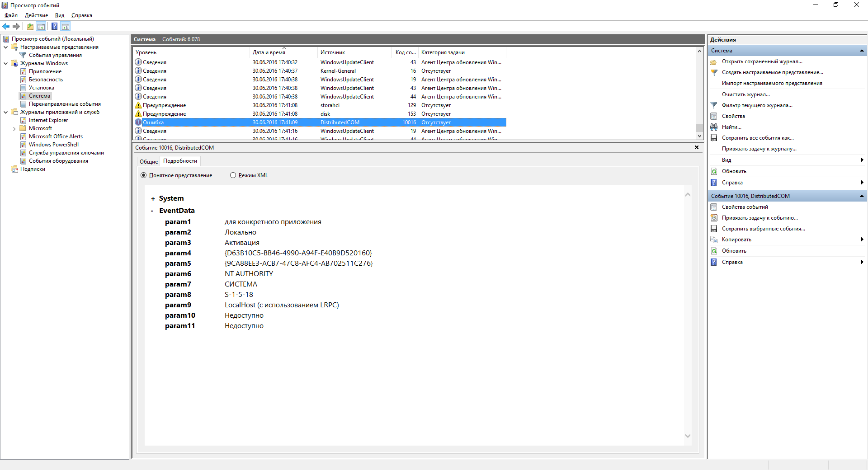868x470 pixels.
Task: Click the warning icon of the storahci row
Action: pos(138,105)
